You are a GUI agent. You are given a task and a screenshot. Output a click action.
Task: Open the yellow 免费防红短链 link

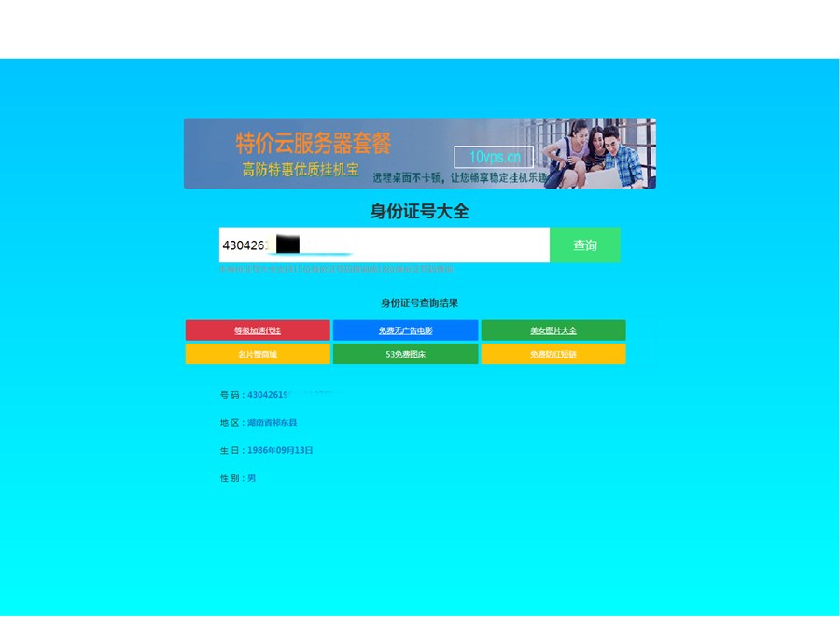click(553, 354)
